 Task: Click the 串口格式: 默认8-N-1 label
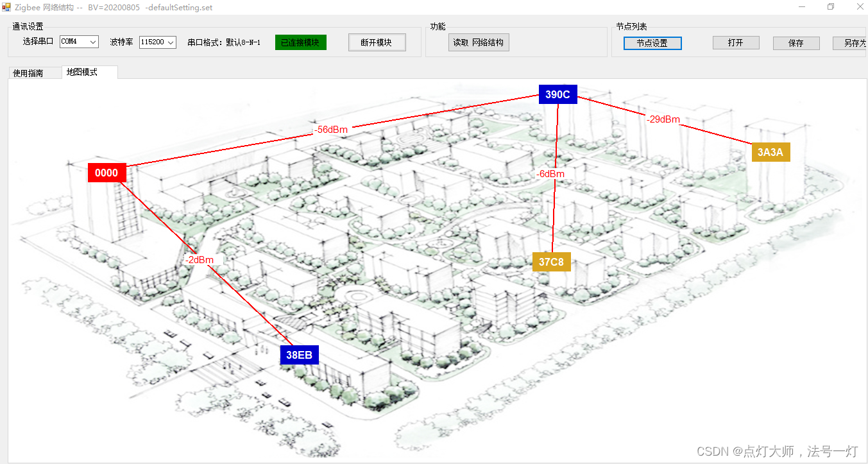224,42
